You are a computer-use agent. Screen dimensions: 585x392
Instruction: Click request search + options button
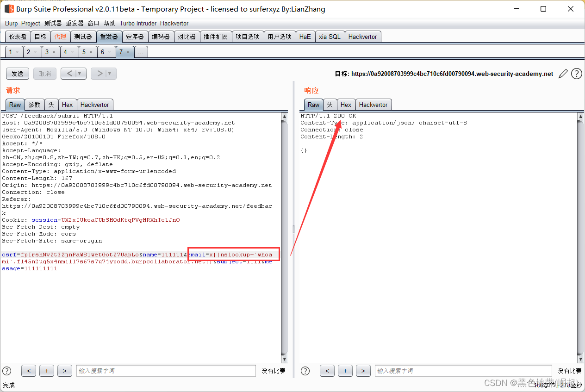[47, 371]
